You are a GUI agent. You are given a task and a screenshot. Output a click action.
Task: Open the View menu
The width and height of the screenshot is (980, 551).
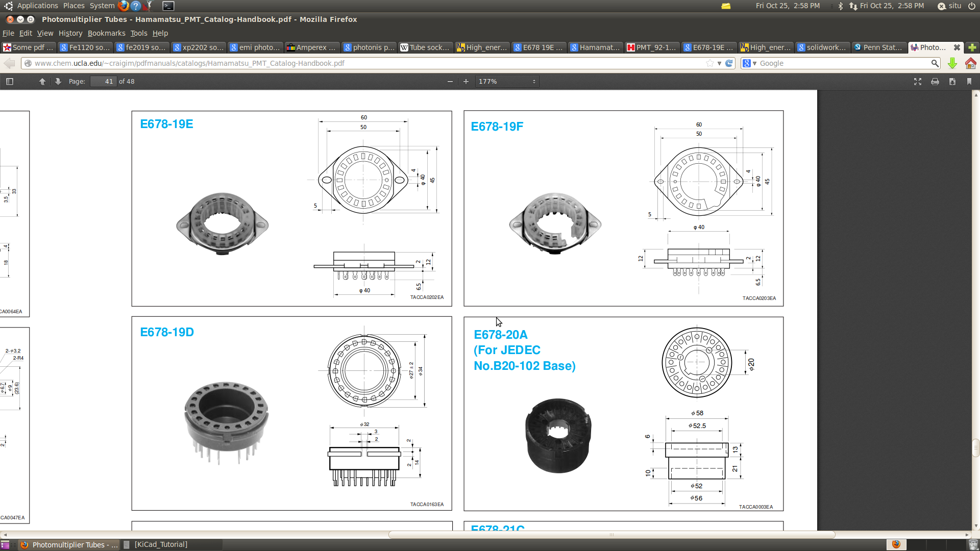click(45, 33)
